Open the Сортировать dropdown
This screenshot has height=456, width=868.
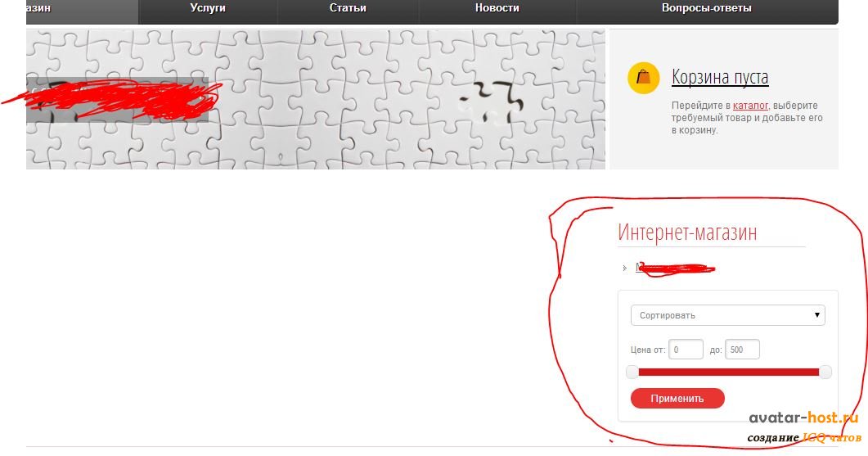pos(727,315)
